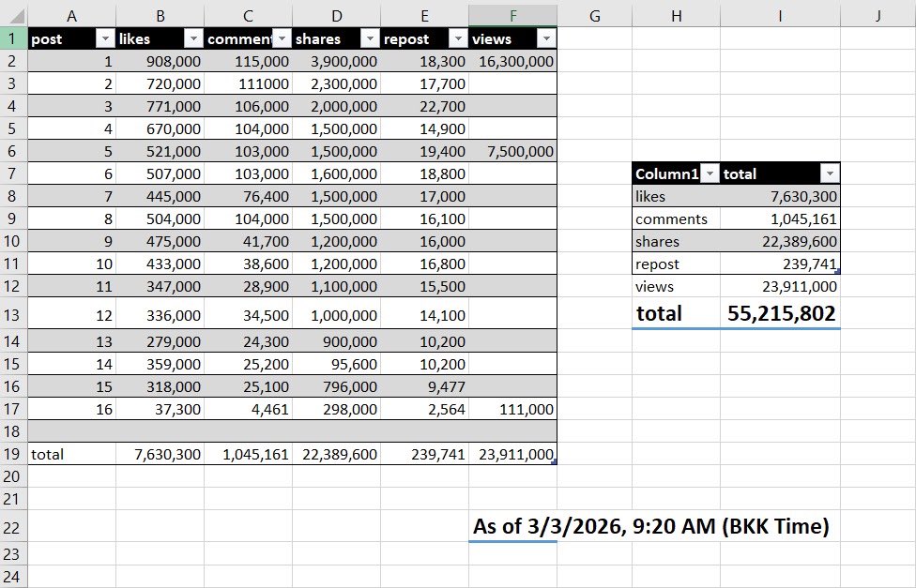Click the summary 'comments' label cell
Screen dimensions: 916x588
(x=676, y=219)
